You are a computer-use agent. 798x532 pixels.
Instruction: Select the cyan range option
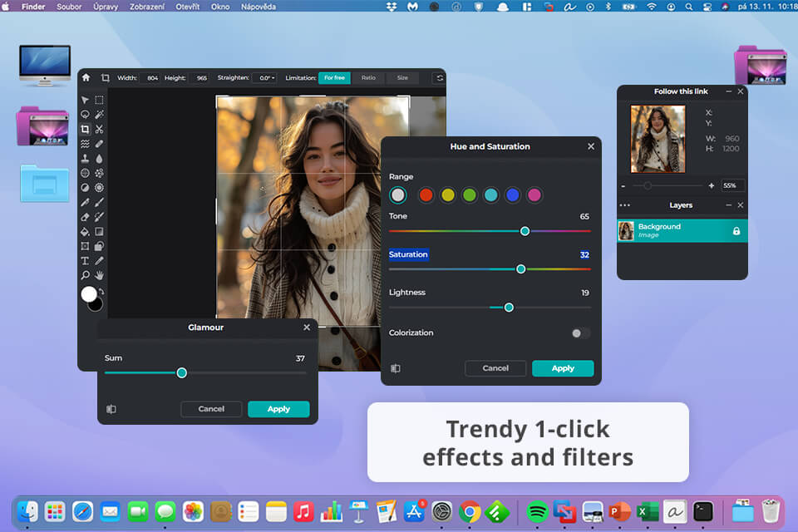point(491,195)
